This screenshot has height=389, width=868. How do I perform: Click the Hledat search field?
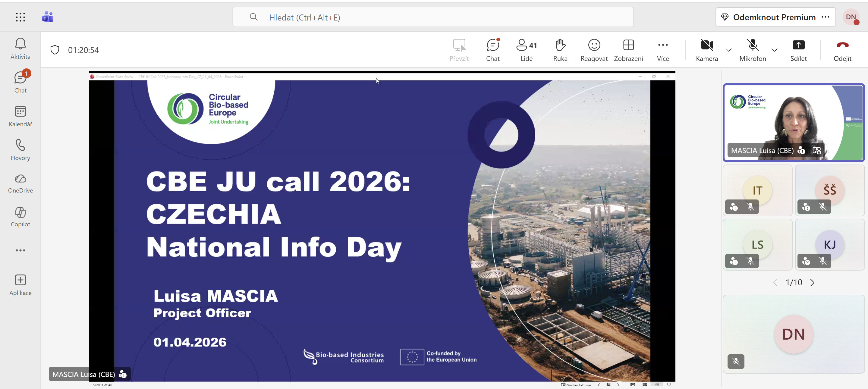click(x=371, y=17)
